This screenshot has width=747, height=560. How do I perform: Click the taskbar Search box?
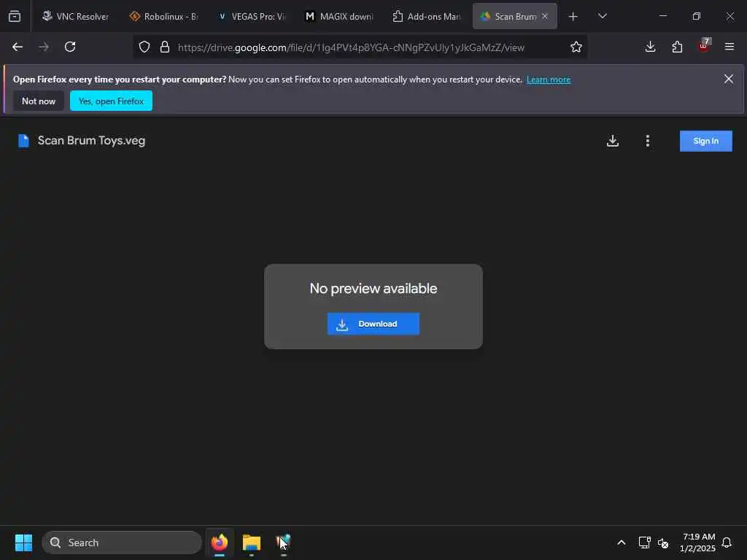coord(122,542)
